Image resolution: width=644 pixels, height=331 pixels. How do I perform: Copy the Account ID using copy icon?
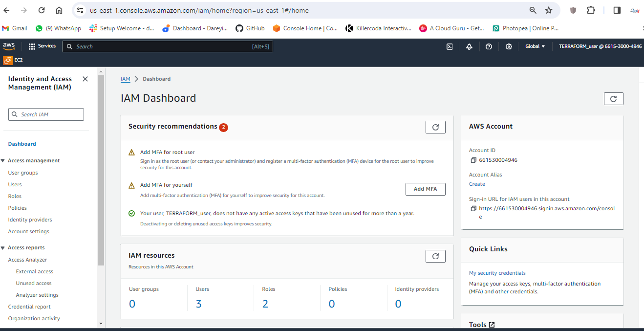(x=473, y=160)
